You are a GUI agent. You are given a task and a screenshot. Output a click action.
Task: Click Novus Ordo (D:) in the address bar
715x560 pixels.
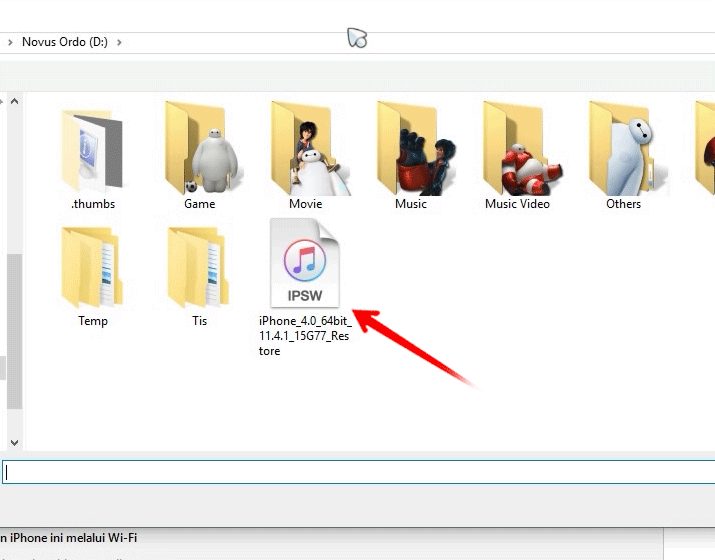pyautogui.click(x=65, y=42)
